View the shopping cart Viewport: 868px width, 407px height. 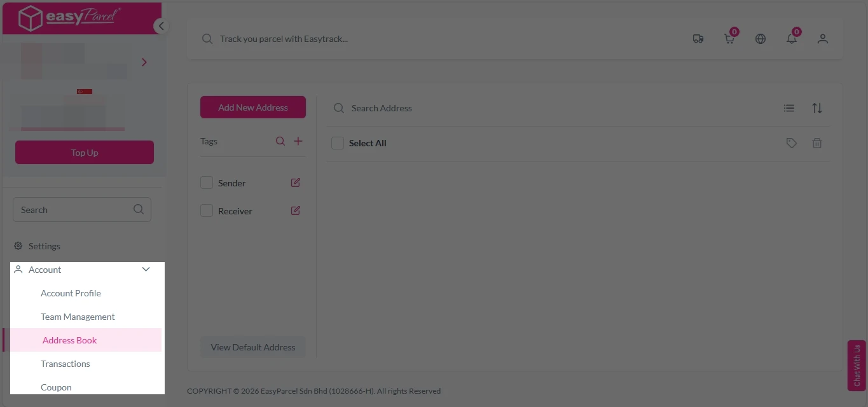(x=729, y=38)
